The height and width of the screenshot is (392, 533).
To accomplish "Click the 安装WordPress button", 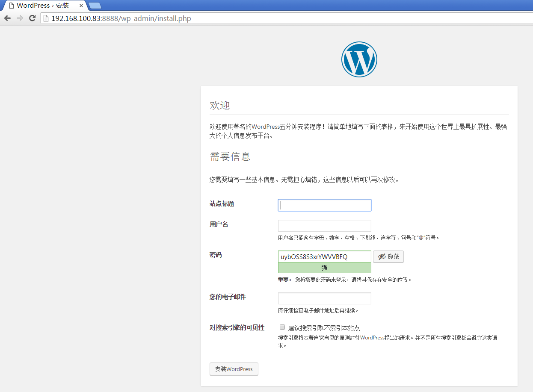I will click(234, 369).
